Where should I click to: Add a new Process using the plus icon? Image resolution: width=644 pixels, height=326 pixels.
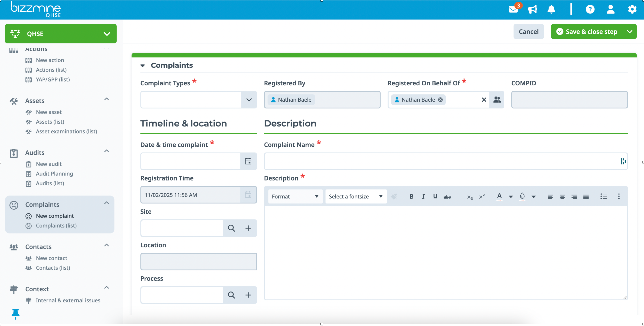pos(248,295)
